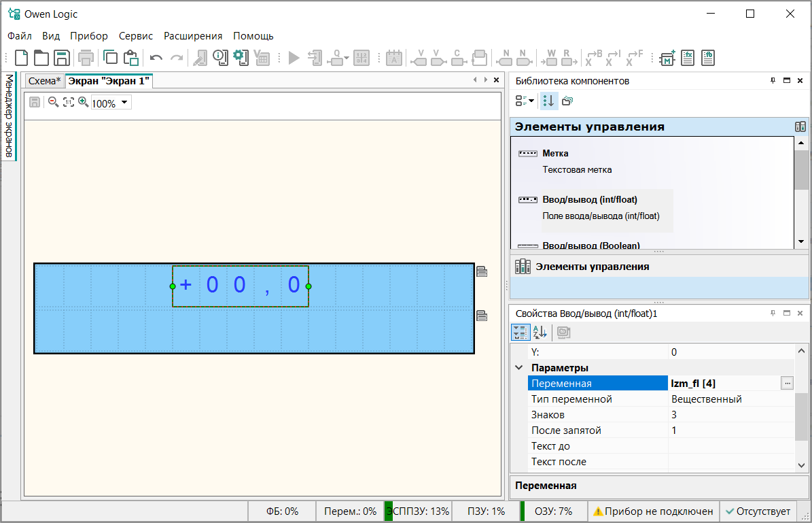Click the undo arrow in the toolbar
Screen dimensions: 812x523
point(156,58)
